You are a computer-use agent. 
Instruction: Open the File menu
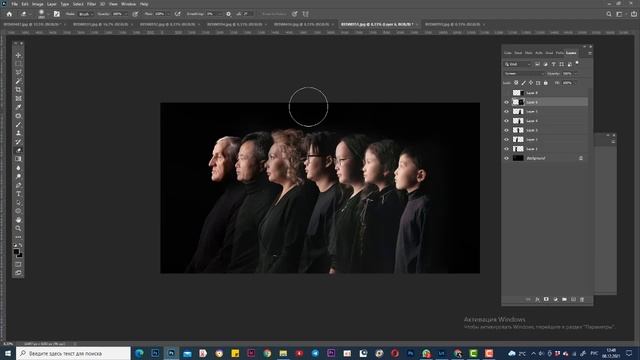(14, 4)
